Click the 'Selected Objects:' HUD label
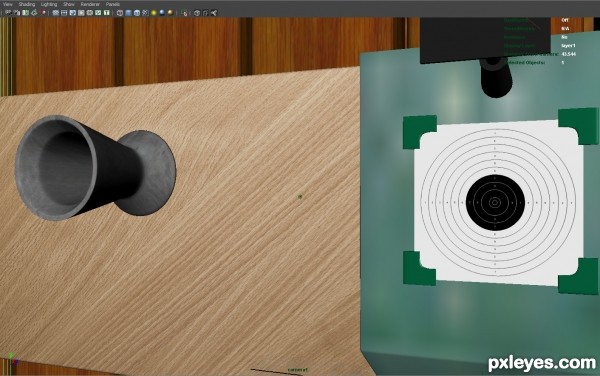 coord(525,62)
